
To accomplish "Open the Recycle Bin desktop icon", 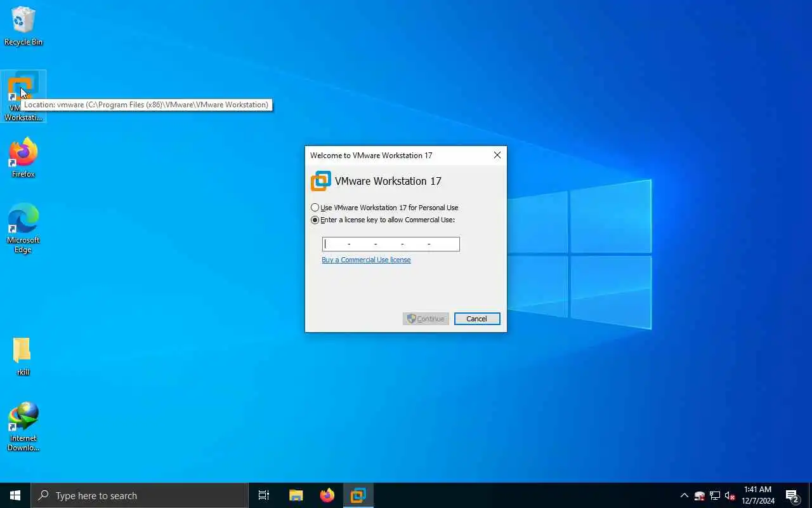I will coord(23,26).
